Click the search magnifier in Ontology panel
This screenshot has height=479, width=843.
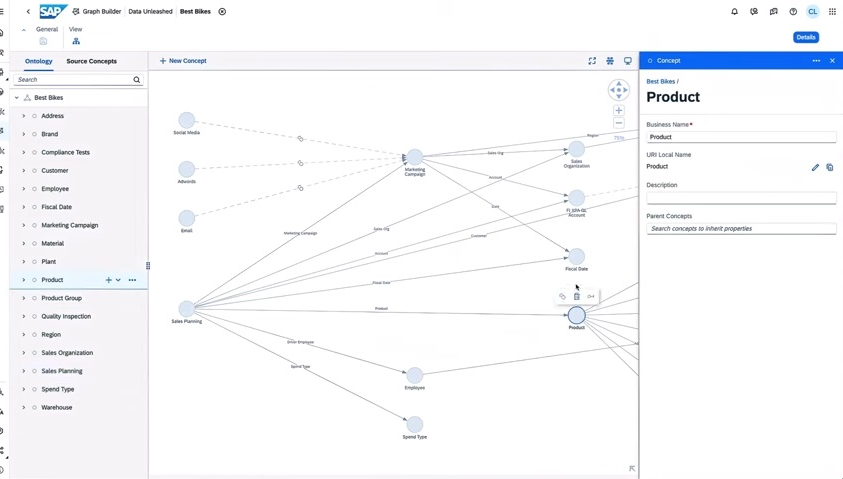(x=137, y=80)
